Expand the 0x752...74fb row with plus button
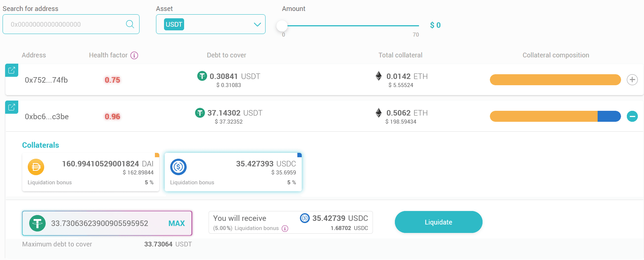Screen dimensions: 644x260 pos(632,80)
